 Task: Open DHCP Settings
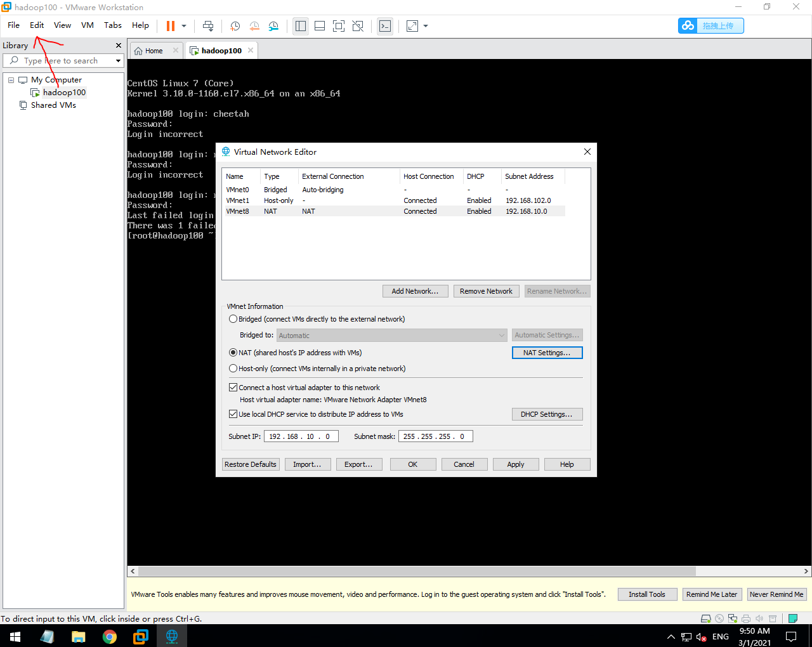click(547, 414)
